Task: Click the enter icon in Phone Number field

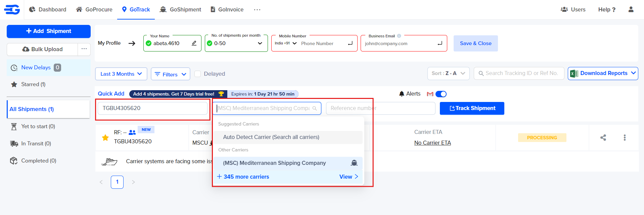Action: click(x=350, y=43)
